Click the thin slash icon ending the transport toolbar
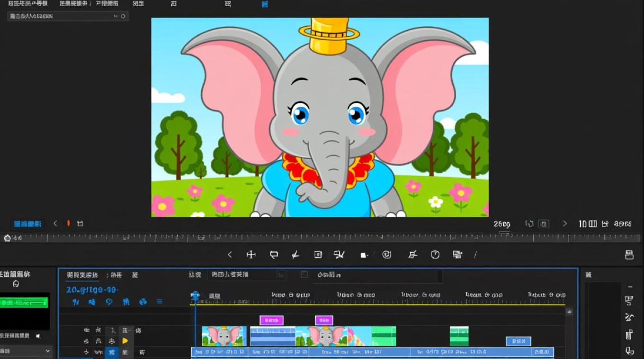Screen dimensions: 644x359 click(476, 255)
